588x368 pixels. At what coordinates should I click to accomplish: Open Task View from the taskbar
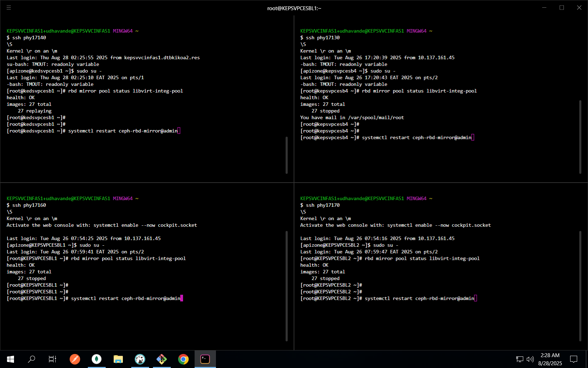pyautogui.click(x=52, y=359)
